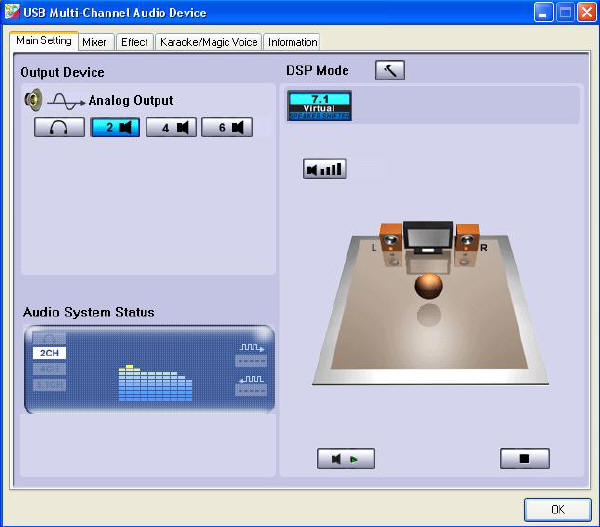Viewport: 600px width, 527px height.
Task: Click the left front speaker
Action: point(389,244)
